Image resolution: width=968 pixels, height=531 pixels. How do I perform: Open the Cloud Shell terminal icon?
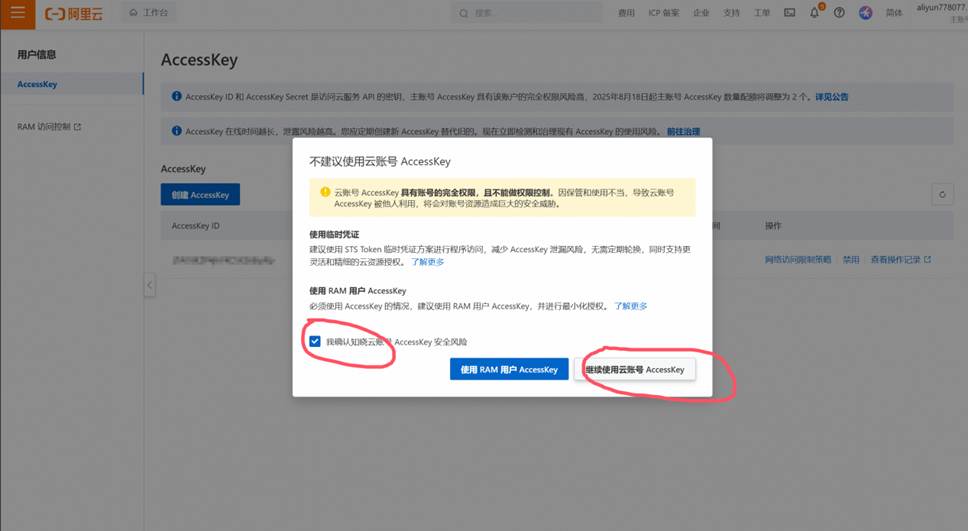[790, 13]
